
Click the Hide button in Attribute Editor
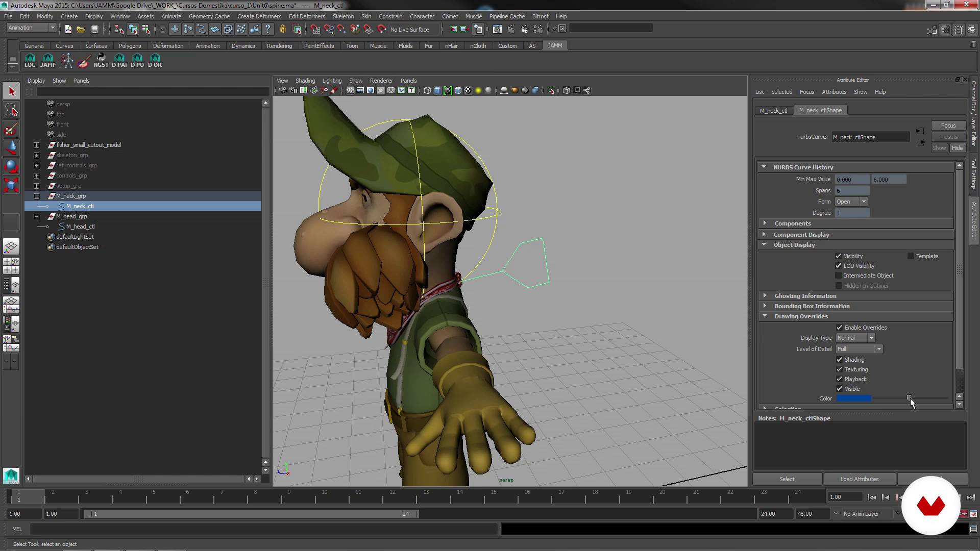coord(957,148)
